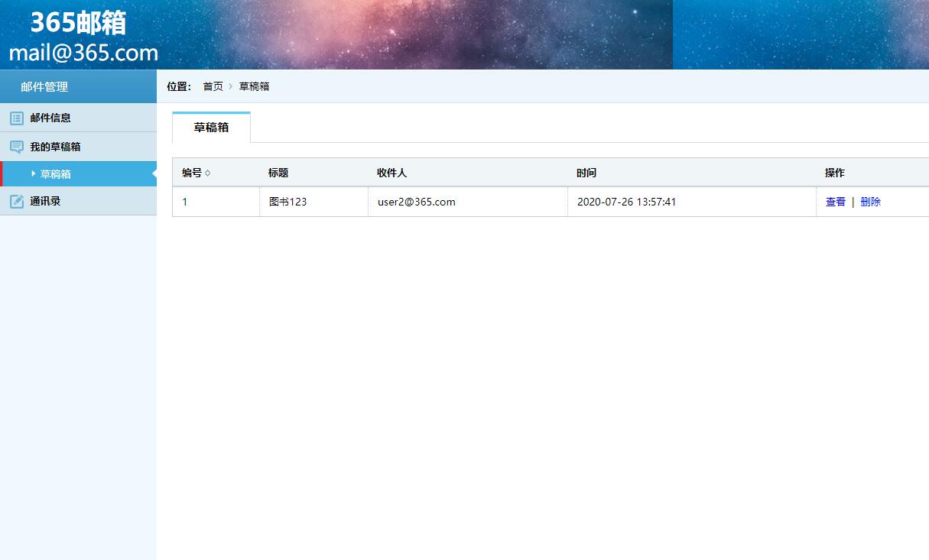Click the speech-bubble icon beside 我的草稿箱
Image resolution: width=929 pixels, height=560 pixels.
tap(17, 146)
